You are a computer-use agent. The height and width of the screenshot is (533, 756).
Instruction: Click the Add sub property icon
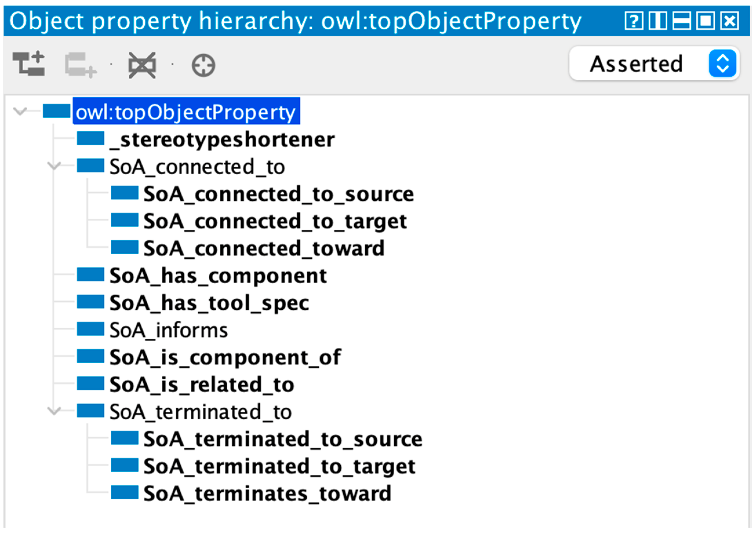29,64
